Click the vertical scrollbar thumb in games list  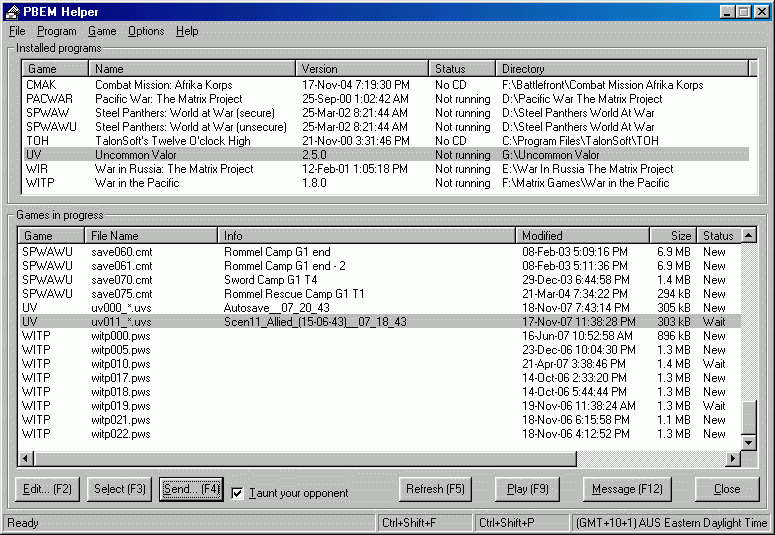(749, 418)
